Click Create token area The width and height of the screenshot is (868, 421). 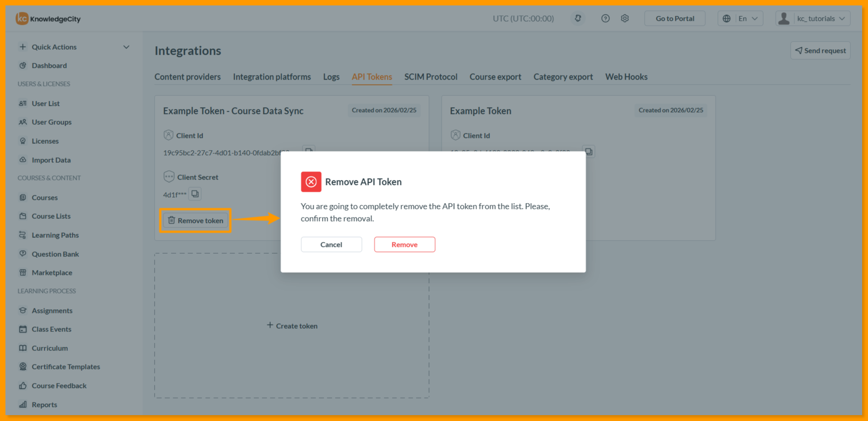(x=292, y=326)
